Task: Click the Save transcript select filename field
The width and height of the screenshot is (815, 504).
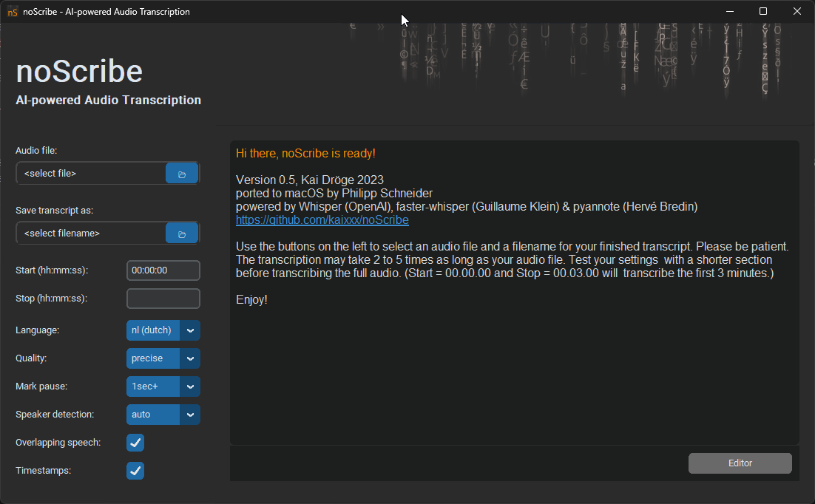Action: pyautogui.click(x=90, y=234)
